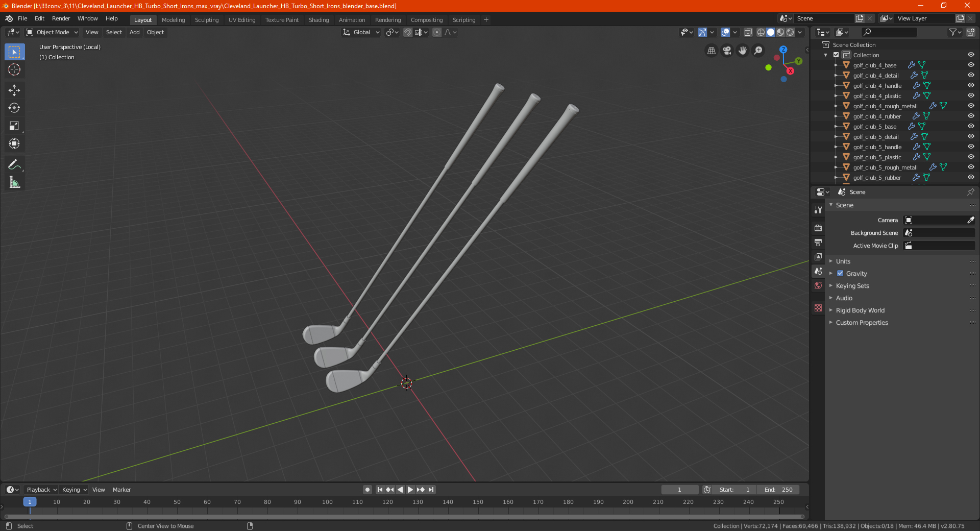The image size is (980, 531).
Task: Toggle viewport overlays display
Action: (725, 32)
